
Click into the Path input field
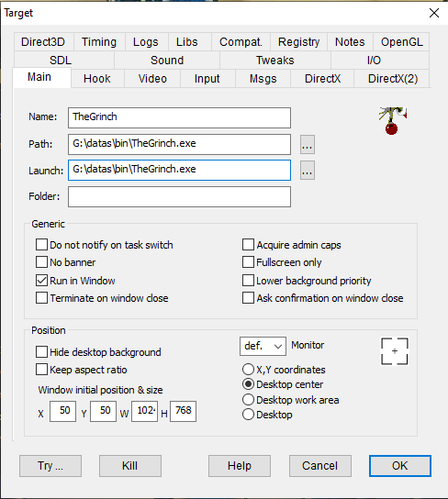click(179, 144)
